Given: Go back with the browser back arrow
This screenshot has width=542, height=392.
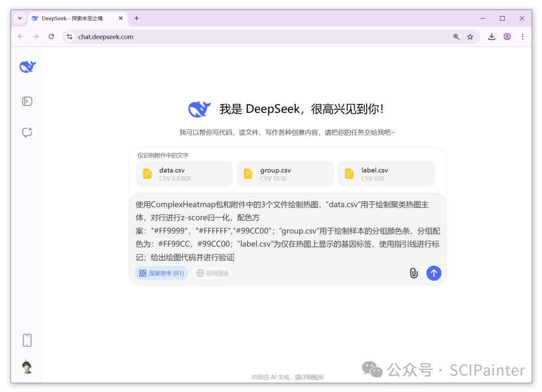Looking at the screenshot, I should (21, 37).
